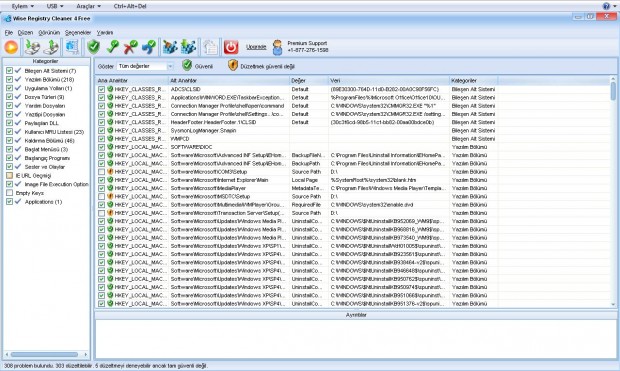Click the orange shield on MSDTC\Setup row
Image resolution: width=620 pixels, height=371 pixels.
(x=110, y=196)
